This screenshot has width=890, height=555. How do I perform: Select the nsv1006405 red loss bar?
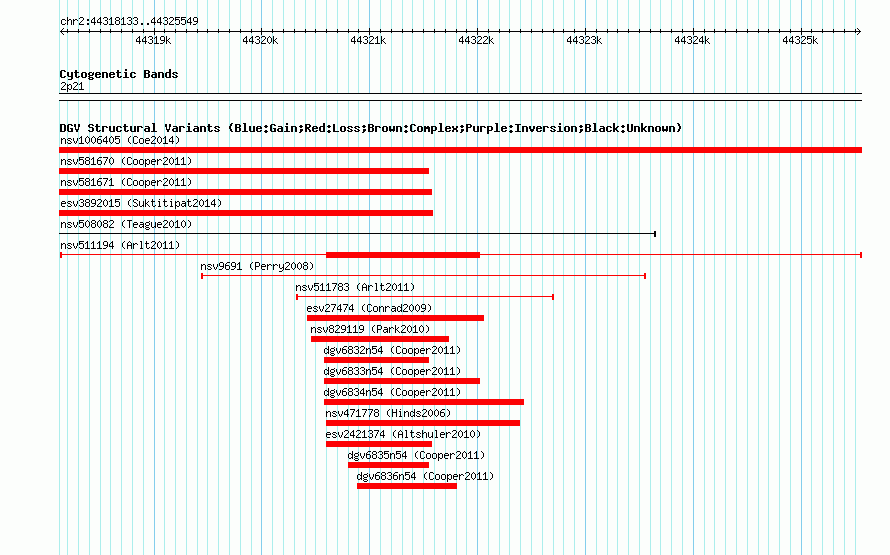pos(460,150)
